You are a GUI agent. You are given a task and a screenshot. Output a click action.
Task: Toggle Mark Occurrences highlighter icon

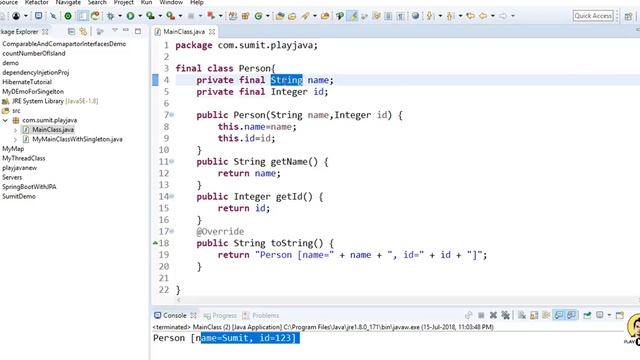[353, 16]
